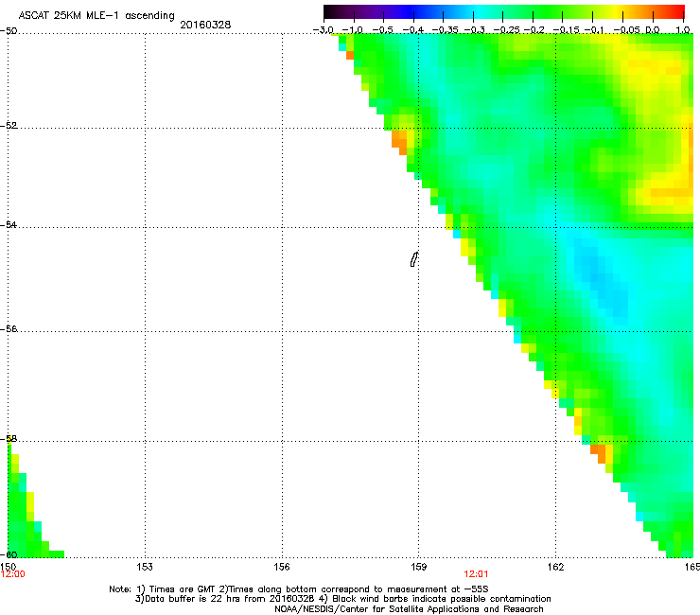The image size is (700, 615).
Task: Click the latitude axis label "-52"
Action: click(x=9, y=126)
